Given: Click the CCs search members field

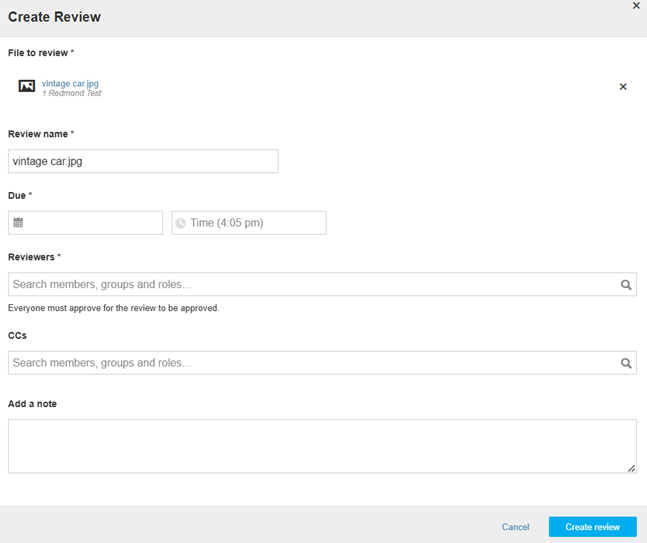Looking at the screenshot, I should (322, 363).
